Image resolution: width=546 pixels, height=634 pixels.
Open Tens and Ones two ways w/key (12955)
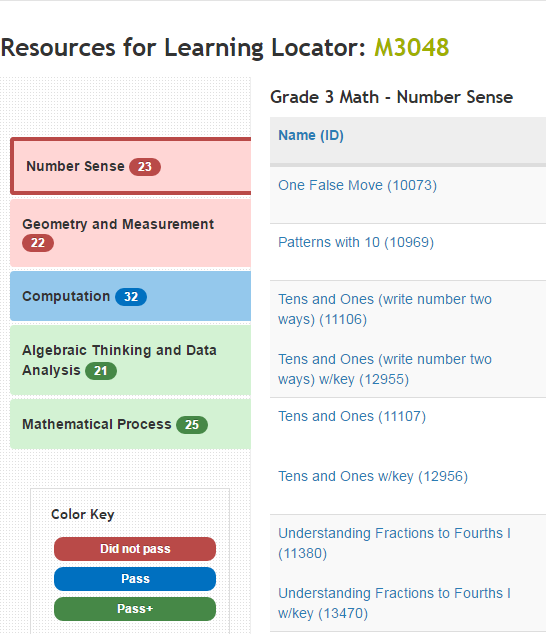click(385, 369)
